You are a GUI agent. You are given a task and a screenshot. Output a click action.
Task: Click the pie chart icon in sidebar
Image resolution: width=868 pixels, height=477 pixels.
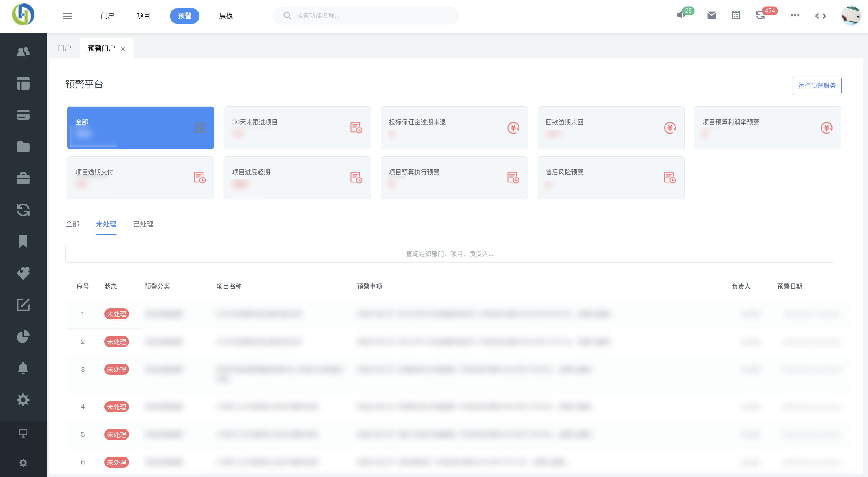tap(23, 336)
